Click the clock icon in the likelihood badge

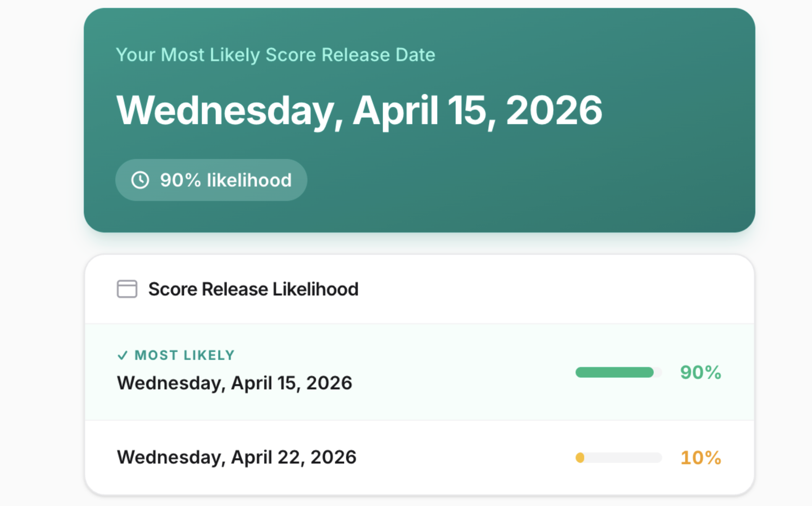coord(141,180)
